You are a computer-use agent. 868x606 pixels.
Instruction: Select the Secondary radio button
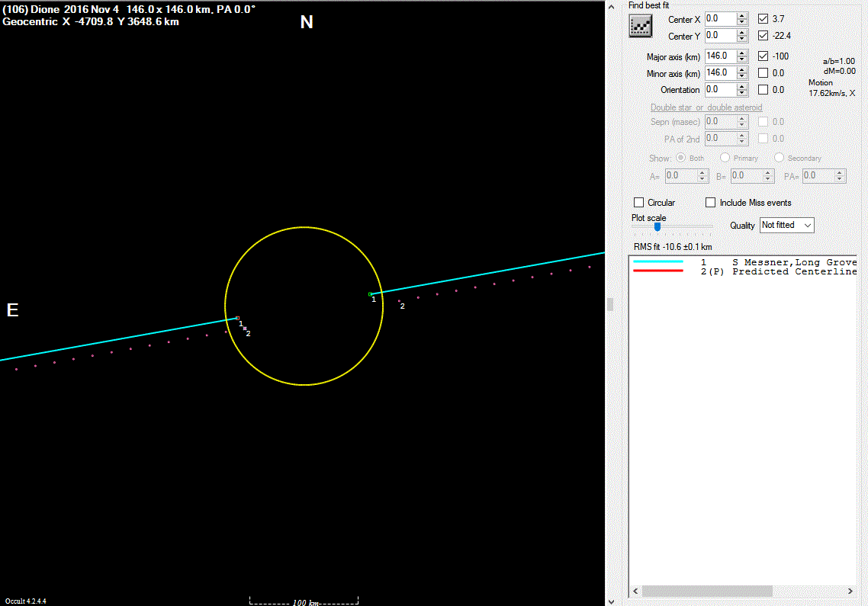tap(779, 158)
